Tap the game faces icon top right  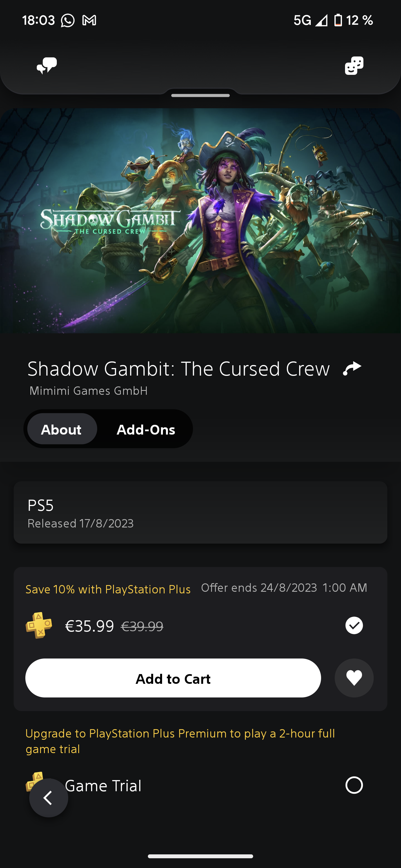point(354,65)
